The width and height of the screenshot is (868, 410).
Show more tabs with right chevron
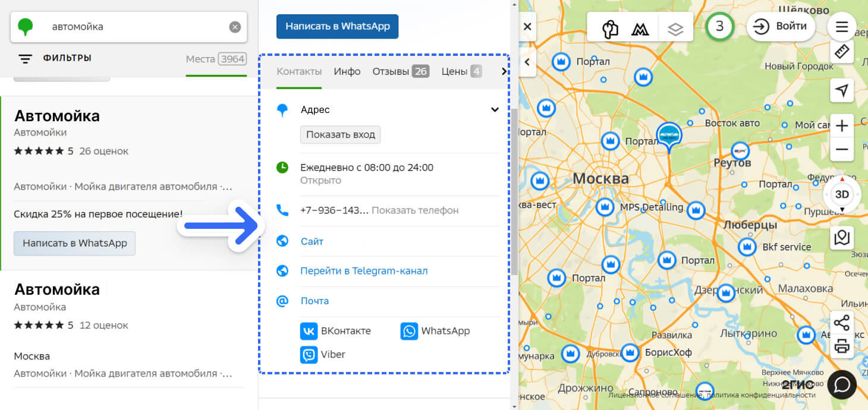click(504, 71)
